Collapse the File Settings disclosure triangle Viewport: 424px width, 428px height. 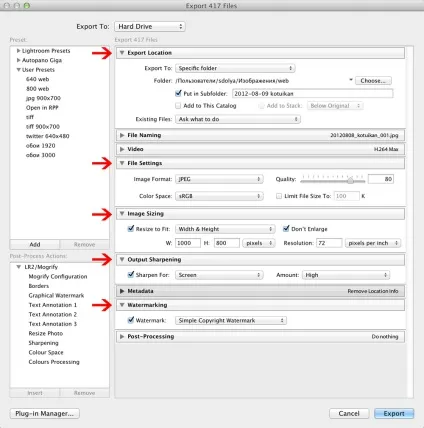click(122, 163)
